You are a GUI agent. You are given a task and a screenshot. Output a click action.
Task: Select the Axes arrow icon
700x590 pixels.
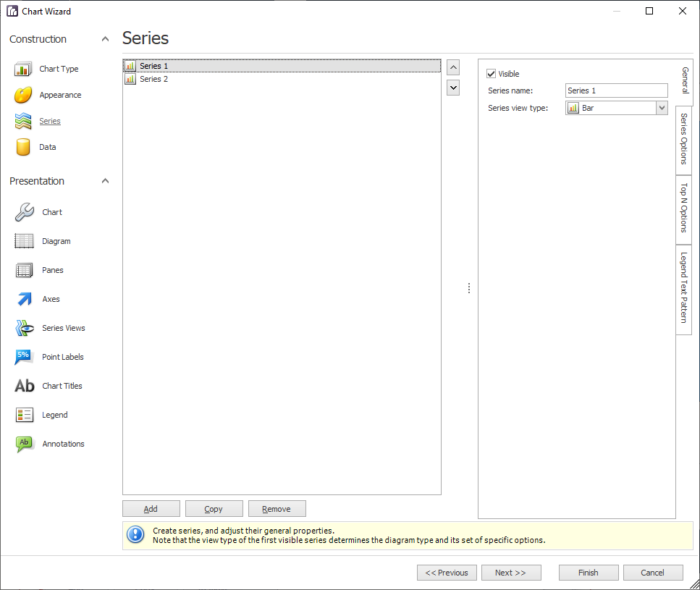[25, 299]
